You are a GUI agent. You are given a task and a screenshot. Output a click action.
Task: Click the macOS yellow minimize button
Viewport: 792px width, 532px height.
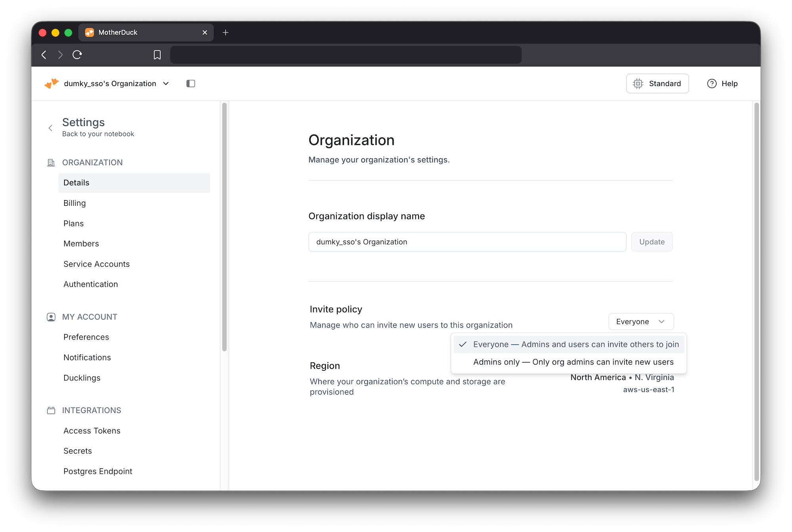[x=55, y=32]
